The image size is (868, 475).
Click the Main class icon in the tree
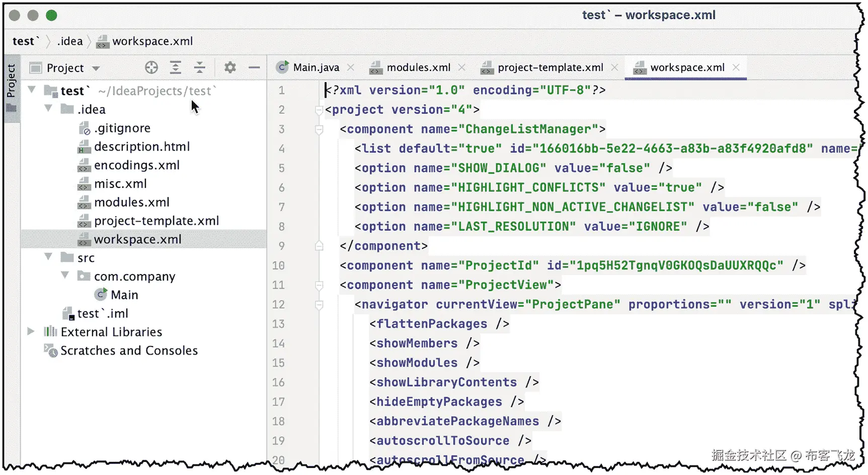click(101, 294)
